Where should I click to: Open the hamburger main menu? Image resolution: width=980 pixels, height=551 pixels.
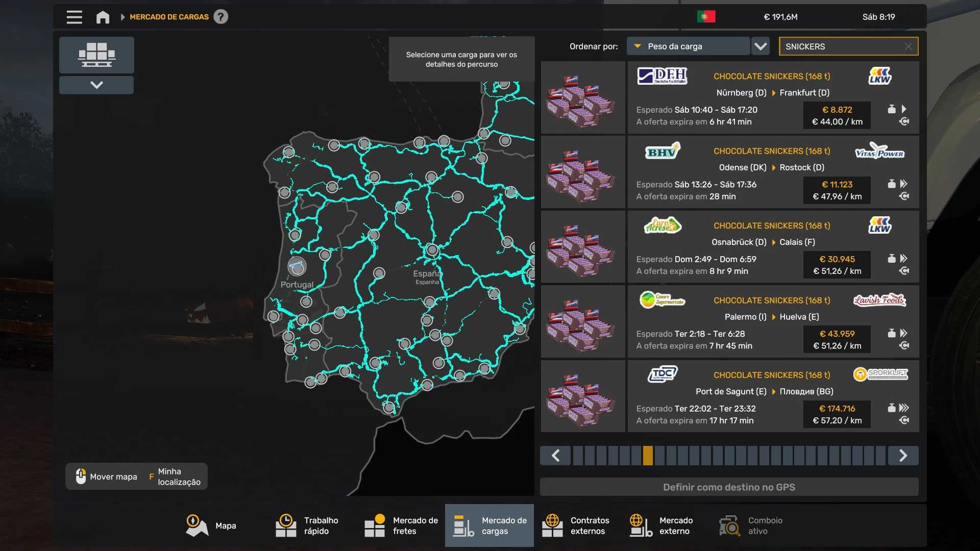pyautogui.click(x=74, y=17)
